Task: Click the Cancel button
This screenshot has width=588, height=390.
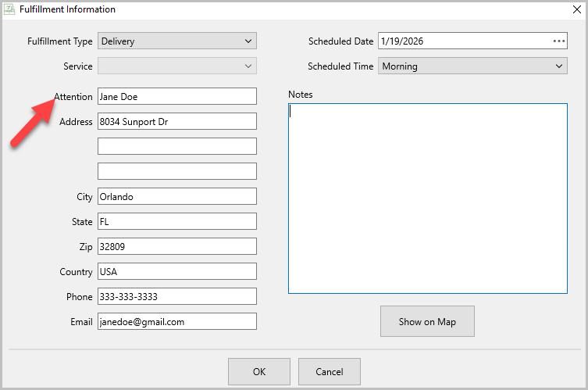Action: 330,371
